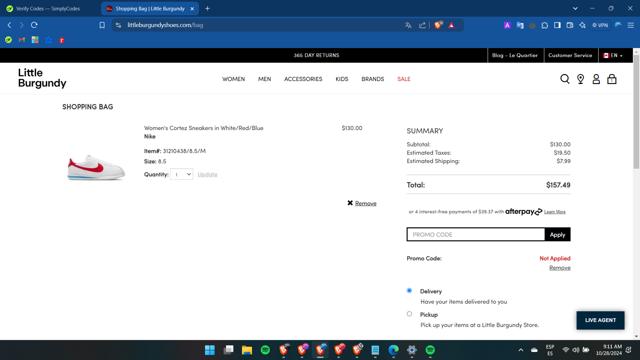Click the Afterpay Learn More link
Screen dimensions: 640x360
coord(555,212)
